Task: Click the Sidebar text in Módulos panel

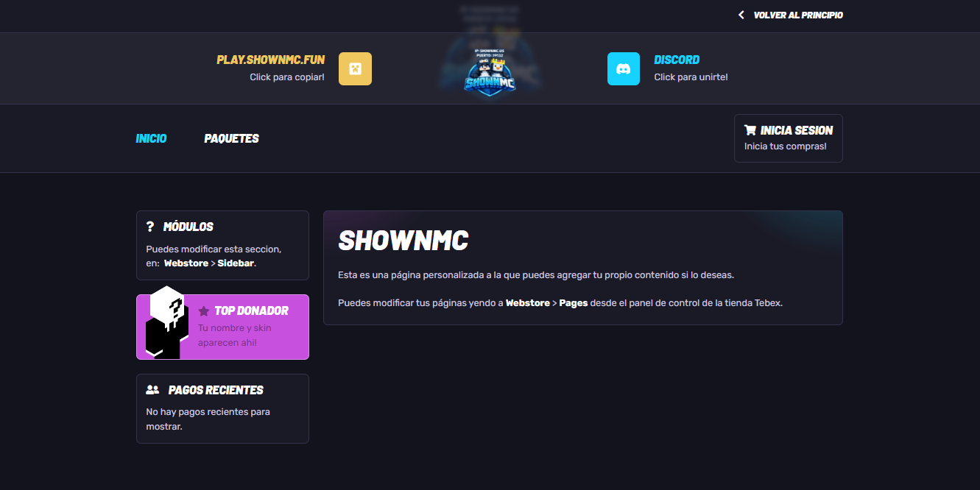Action: point(236,263)
